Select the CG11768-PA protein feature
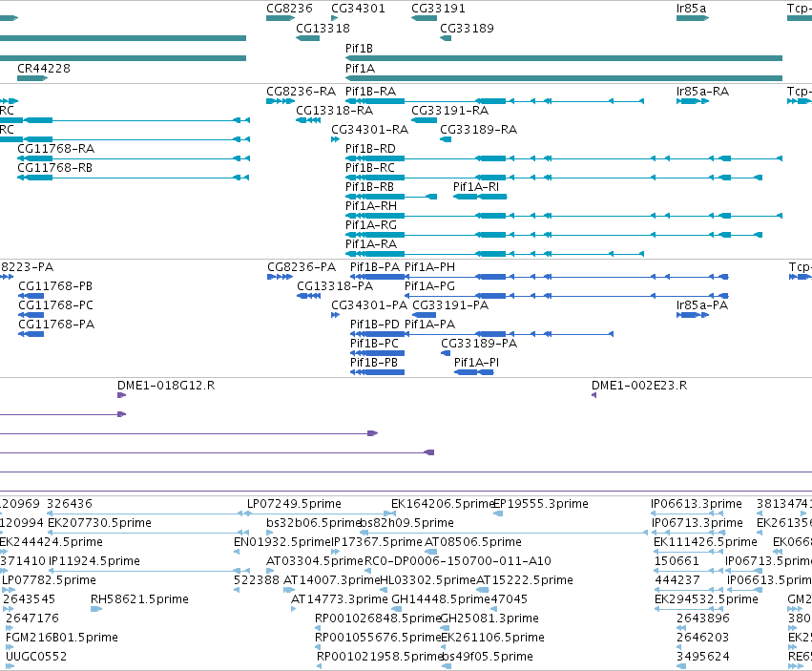The image size is (812, 671). [x=31, y=334]
